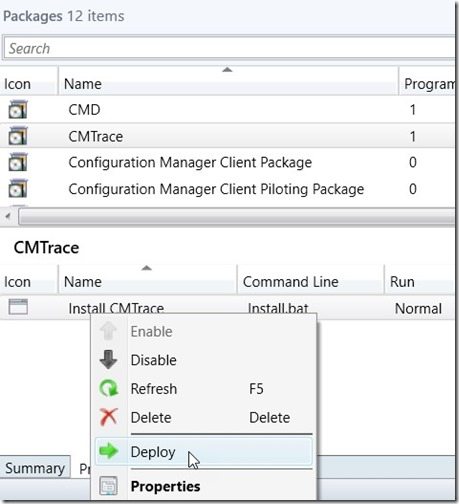The image size is (459, 504).
Task: Click the CMTrace details pane heading
Action: click(46, 248)
